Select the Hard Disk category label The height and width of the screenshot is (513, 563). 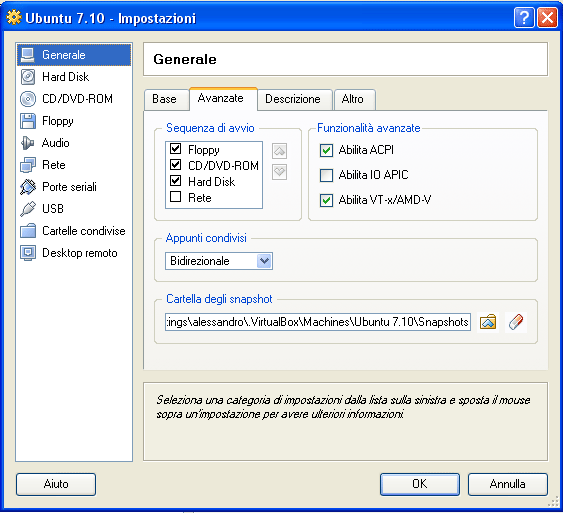click(66, 77)
